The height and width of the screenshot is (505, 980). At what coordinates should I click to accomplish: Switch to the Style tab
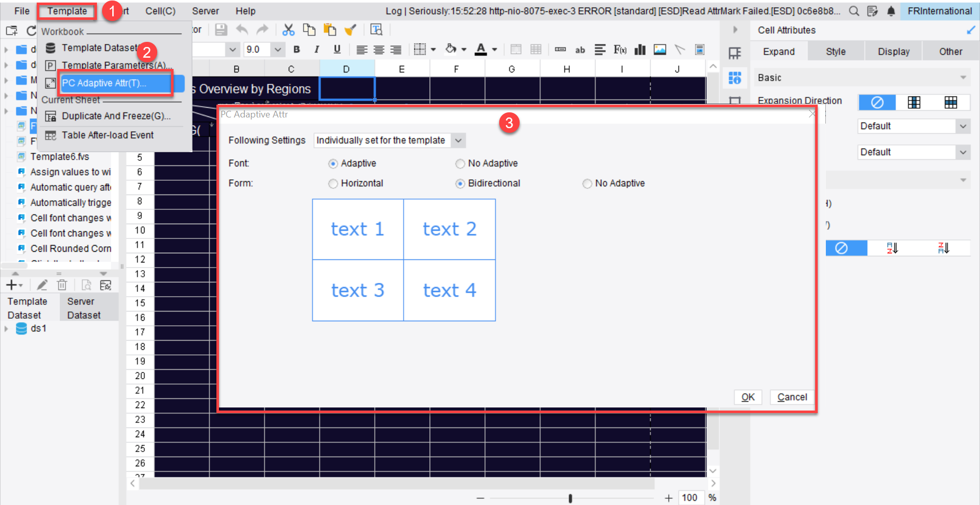(x=836, y=52)
